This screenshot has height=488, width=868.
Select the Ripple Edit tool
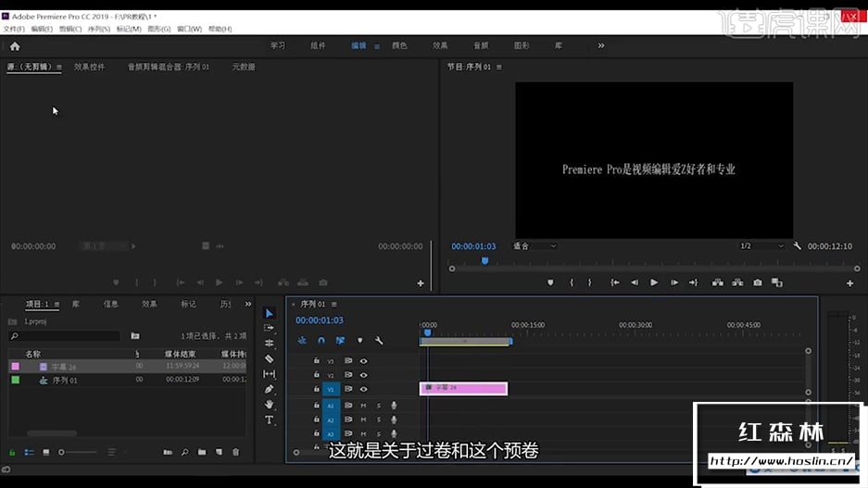click(x=269, y=343)
